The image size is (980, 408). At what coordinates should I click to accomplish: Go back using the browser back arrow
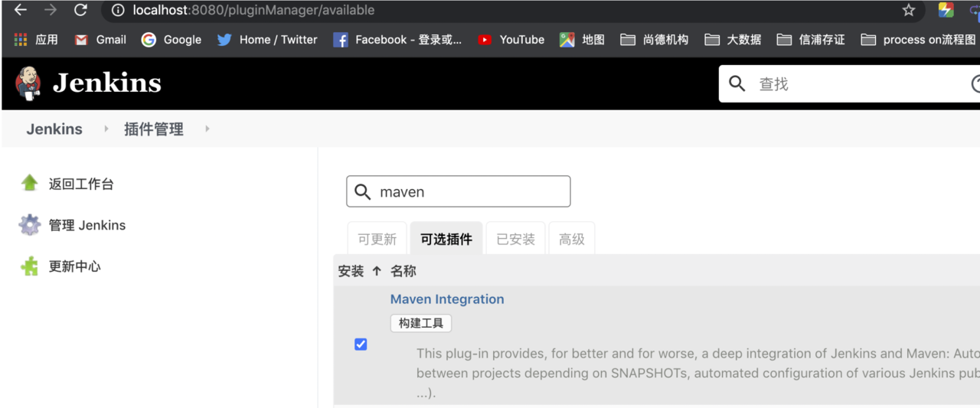click(21, 11)
